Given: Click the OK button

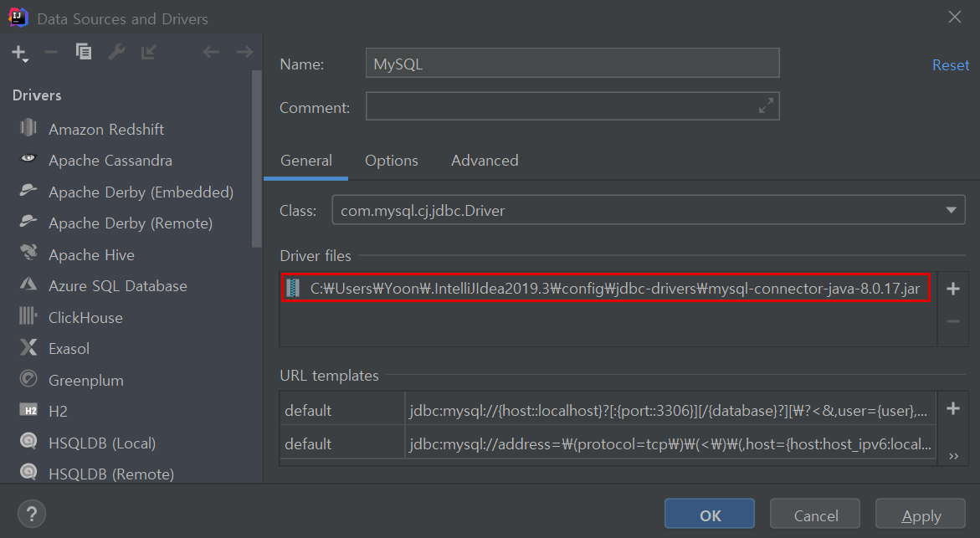Looking at the screenshot, I should [x=710, y=515].
